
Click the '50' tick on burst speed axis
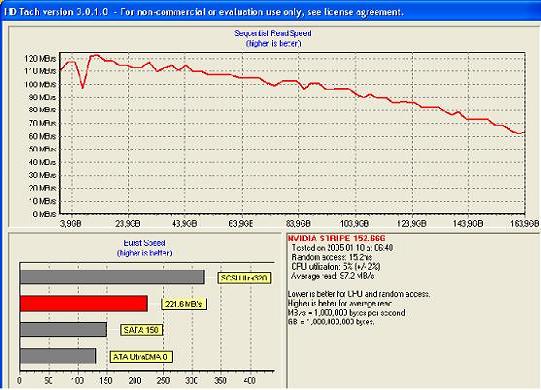click(x=48, y=381)
